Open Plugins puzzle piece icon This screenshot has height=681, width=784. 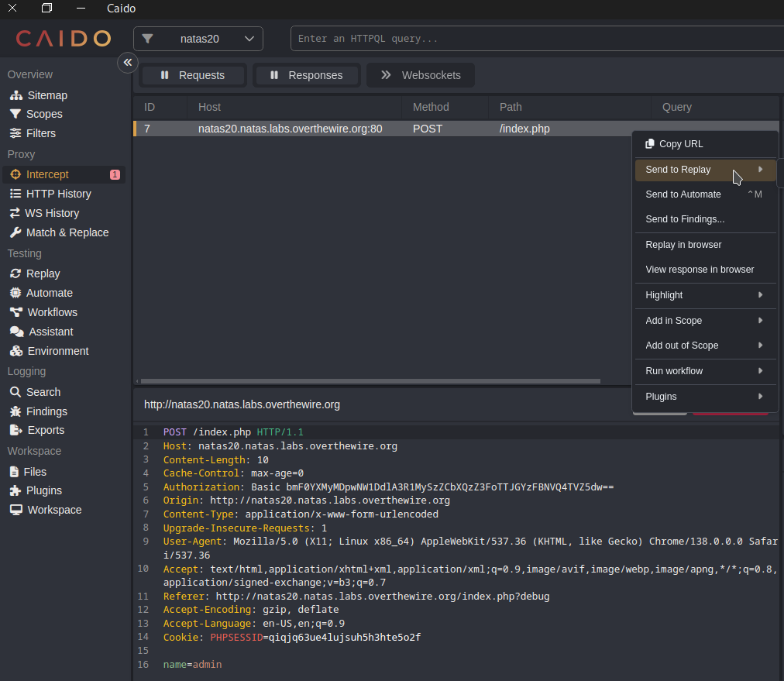point(15,490)
